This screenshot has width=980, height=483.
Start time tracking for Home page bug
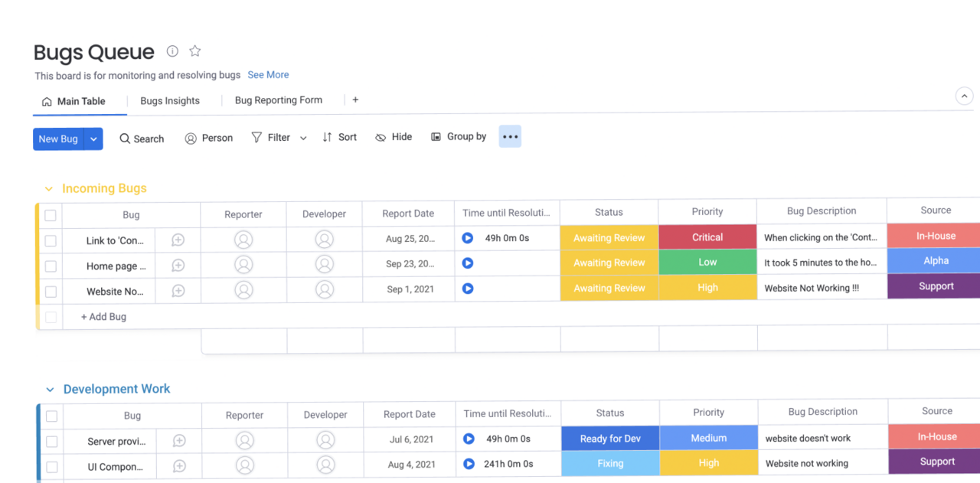(x=468, y=263)
